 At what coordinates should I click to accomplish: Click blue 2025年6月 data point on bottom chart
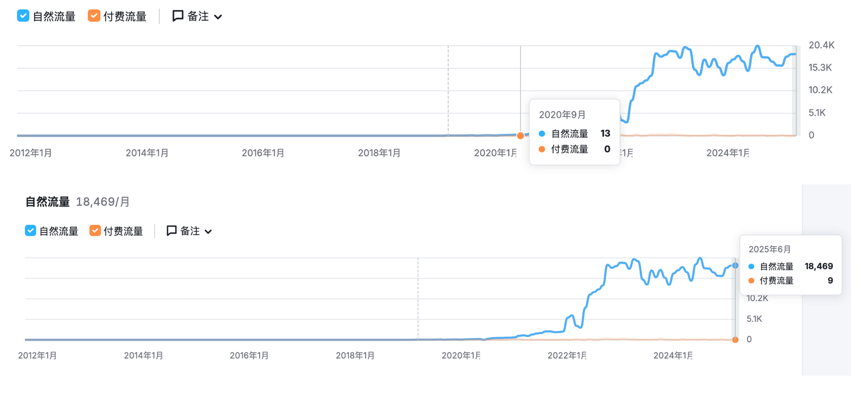point(735,265)
